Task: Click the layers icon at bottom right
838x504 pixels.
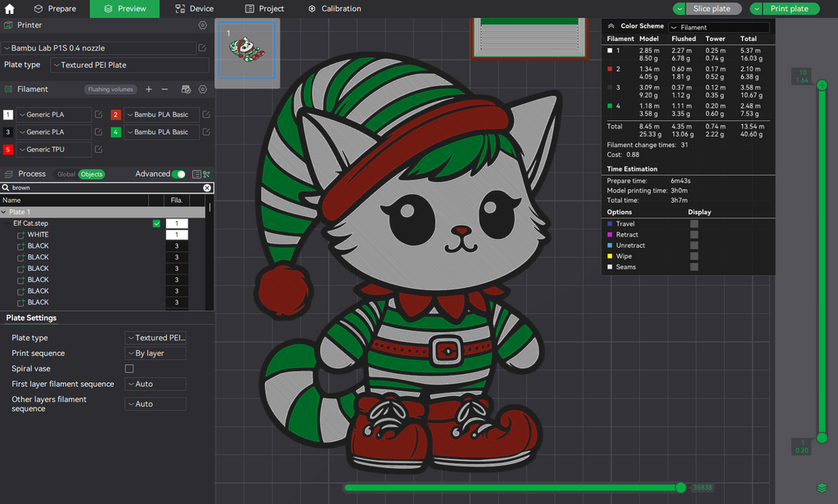Action: (x=822, y=488)
